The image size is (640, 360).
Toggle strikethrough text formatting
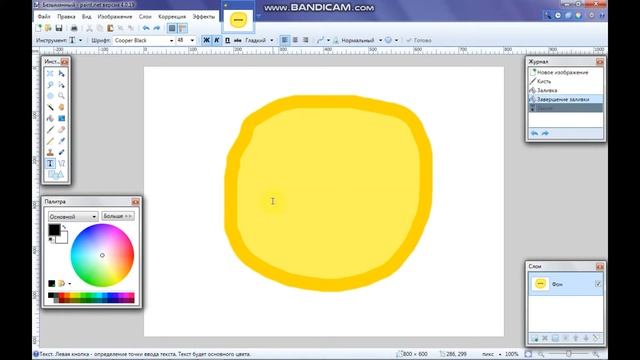click(x=238, y=40)
